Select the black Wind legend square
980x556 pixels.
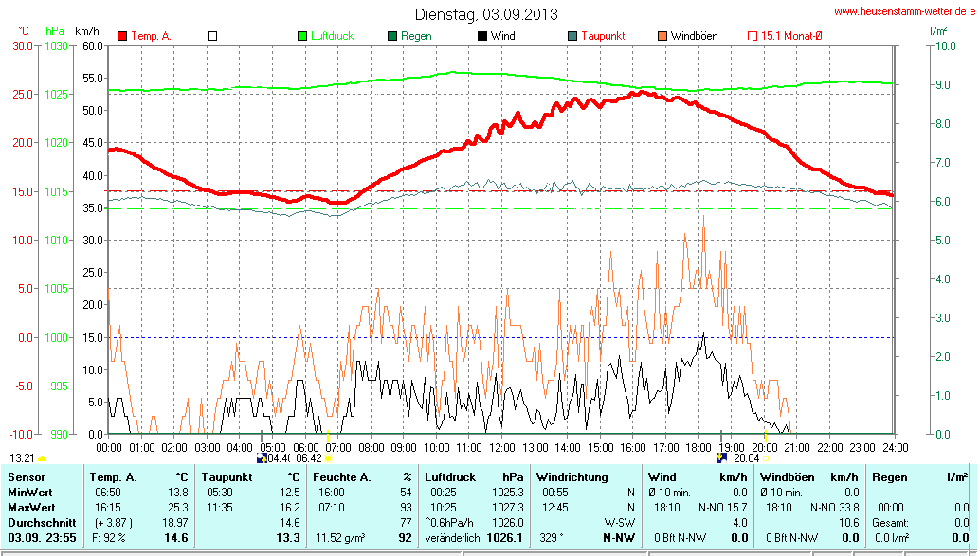click(x=481, y=36)
